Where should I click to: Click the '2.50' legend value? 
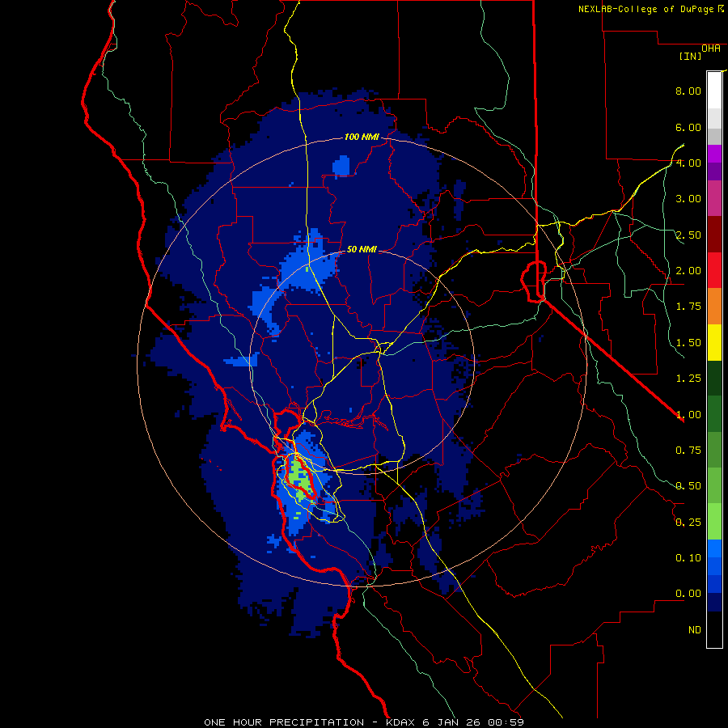(x=688, y=235)
